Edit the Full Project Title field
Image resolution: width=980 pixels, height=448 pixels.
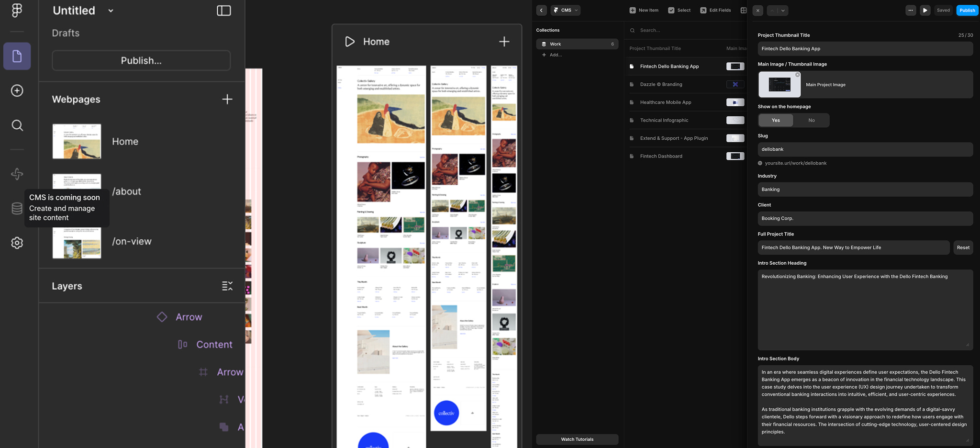point(854,247)
